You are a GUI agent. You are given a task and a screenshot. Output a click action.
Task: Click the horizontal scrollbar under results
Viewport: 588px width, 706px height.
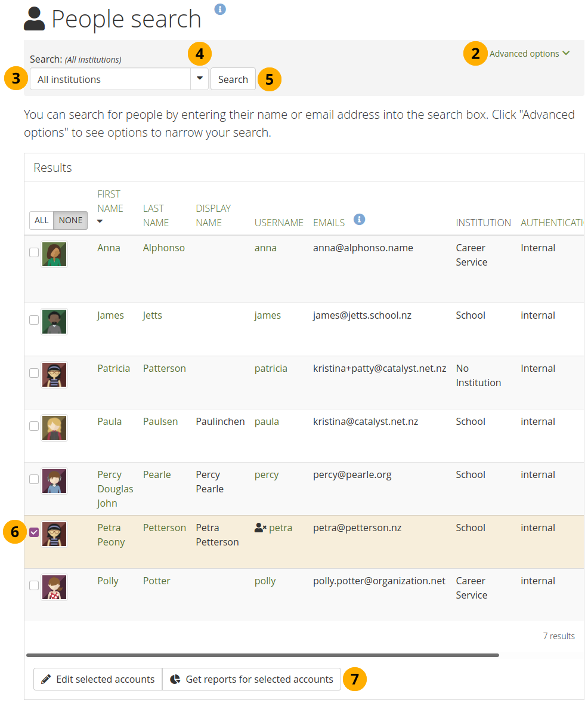click(x=262, y=655)
